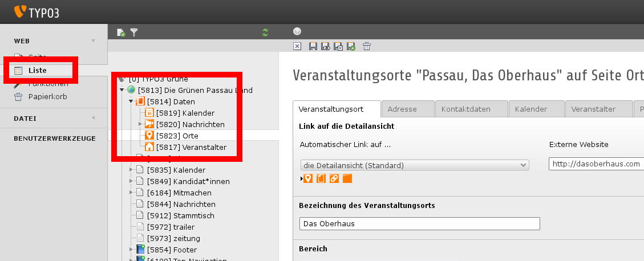The width and height of the screenshot is (644, 261).
Task: Click save and view page icon
Action: coord(325,46)
